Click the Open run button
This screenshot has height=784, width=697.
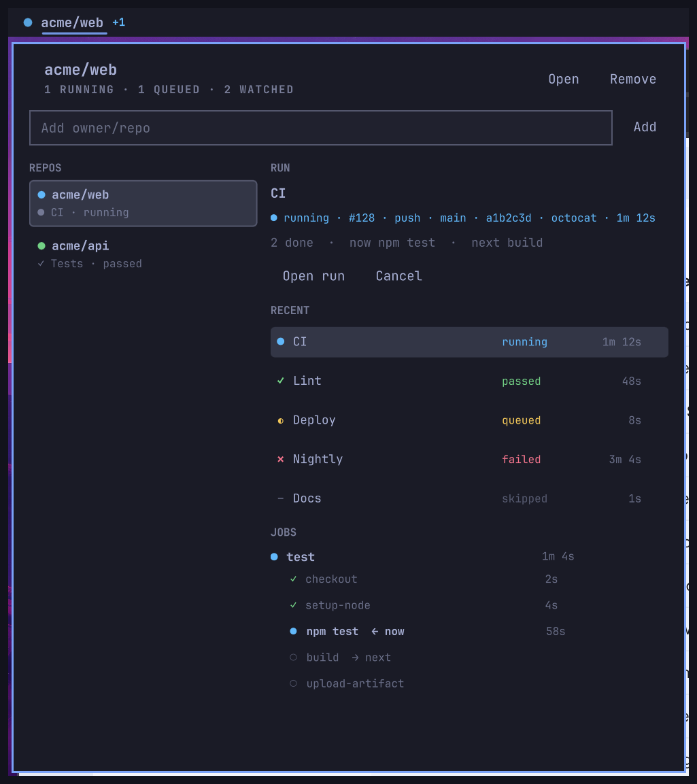313,276
